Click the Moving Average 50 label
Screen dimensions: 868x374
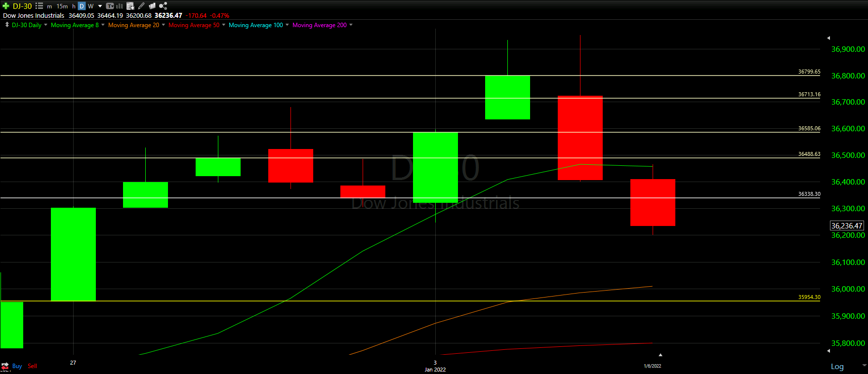pos(194,25)
